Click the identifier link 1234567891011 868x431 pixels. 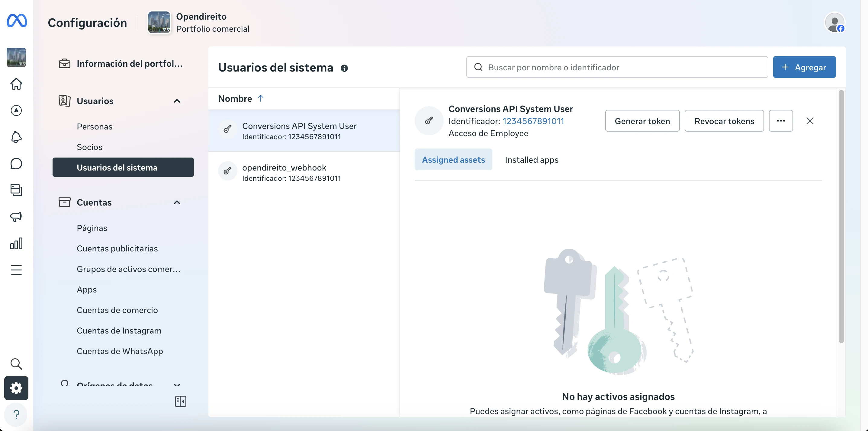533,121
